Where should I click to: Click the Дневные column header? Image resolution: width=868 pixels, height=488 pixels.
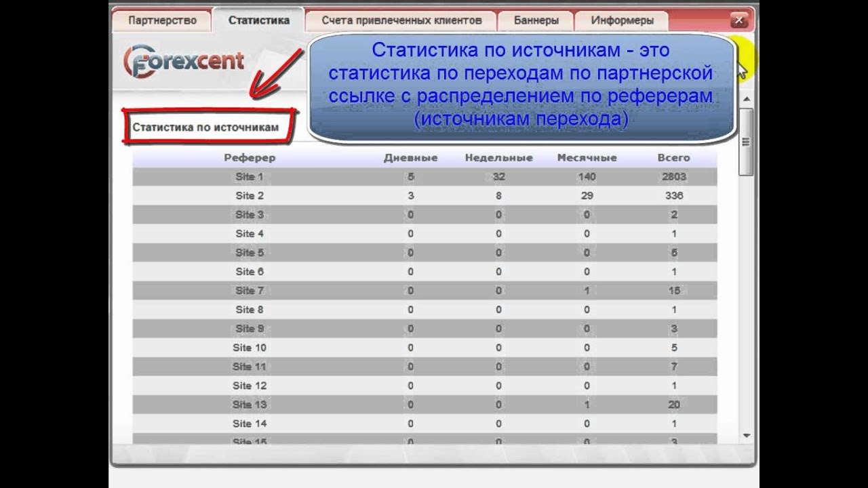pyautogui.click(x=410, y=158)
